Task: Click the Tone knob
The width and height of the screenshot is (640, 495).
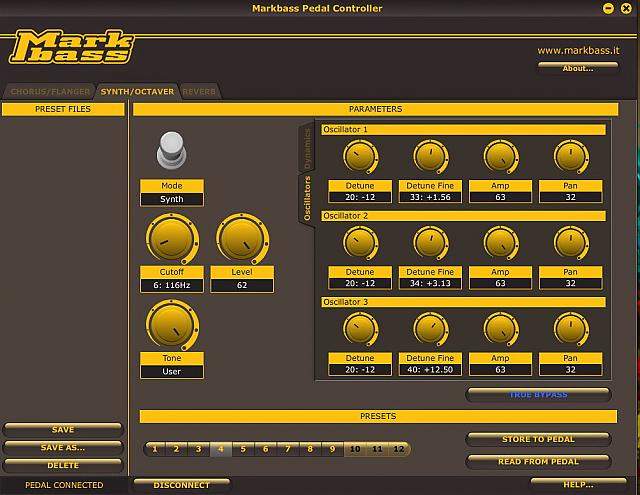Action: coord(172,325)
